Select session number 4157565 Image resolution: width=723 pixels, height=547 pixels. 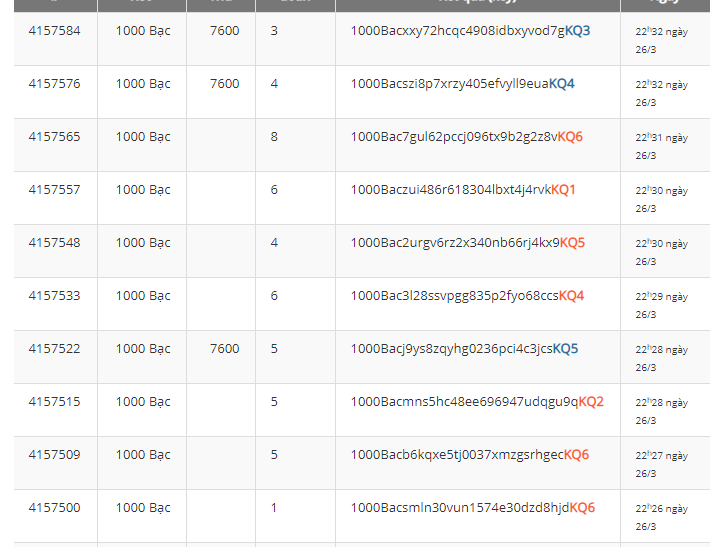(x=54, y=137)
